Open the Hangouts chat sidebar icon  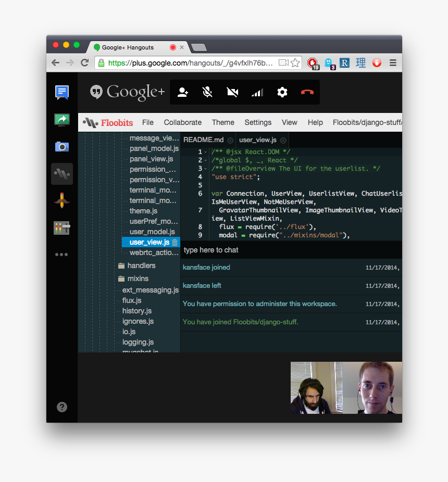point(62,92)
